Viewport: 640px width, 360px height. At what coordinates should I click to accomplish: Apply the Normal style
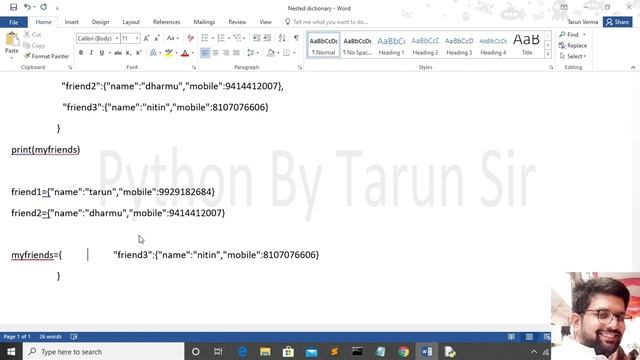click(x=323, y=45)
